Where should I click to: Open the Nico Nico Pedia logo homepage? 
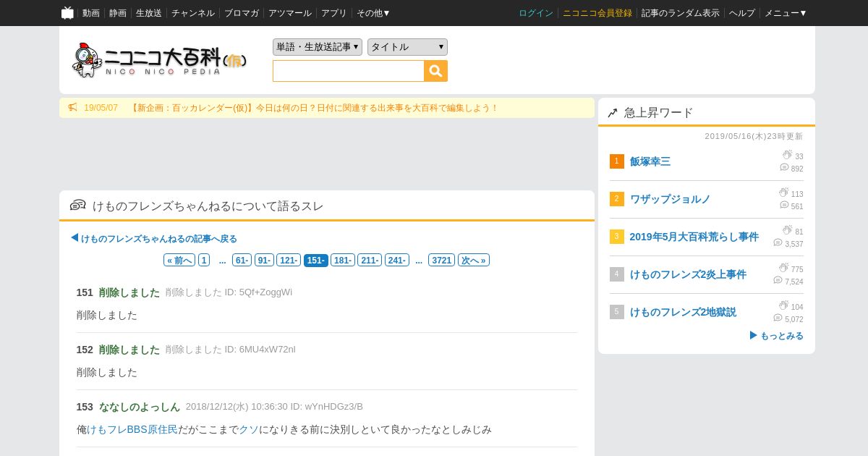point(160,60)
